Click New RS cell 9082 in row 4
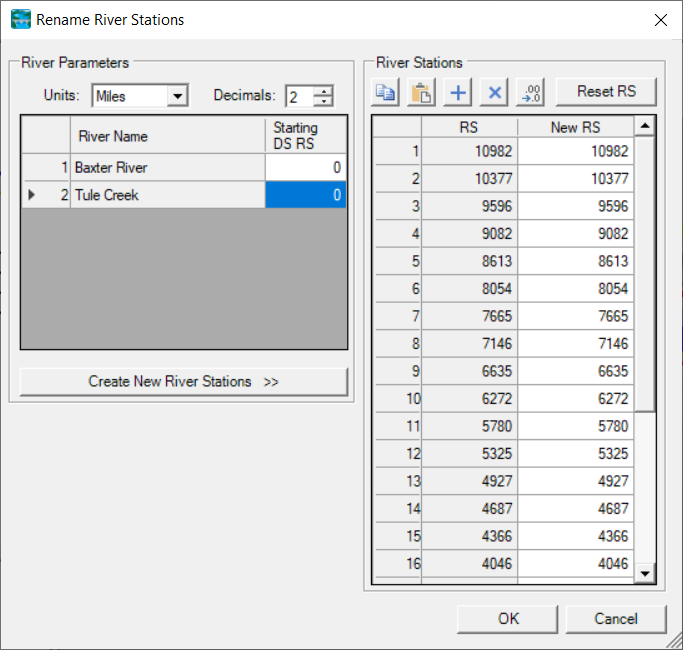The image size is (683, 650). [x=575, y=234]
